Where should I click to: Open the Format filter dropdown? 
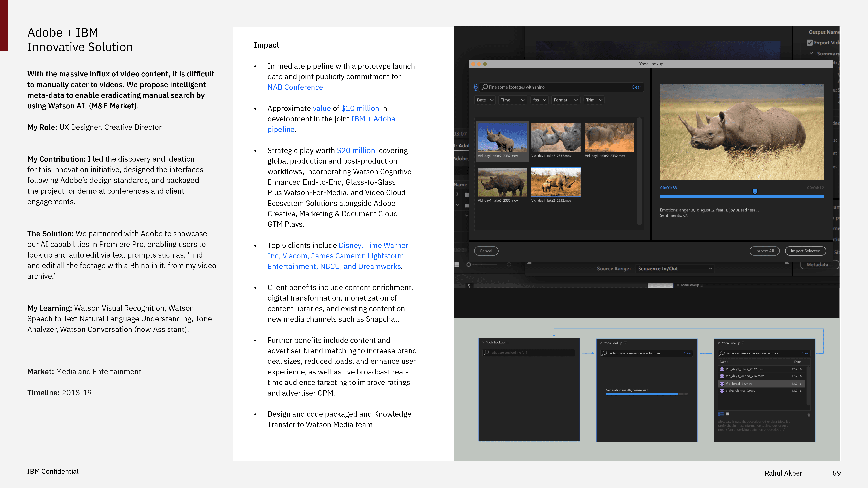[565, 100]
